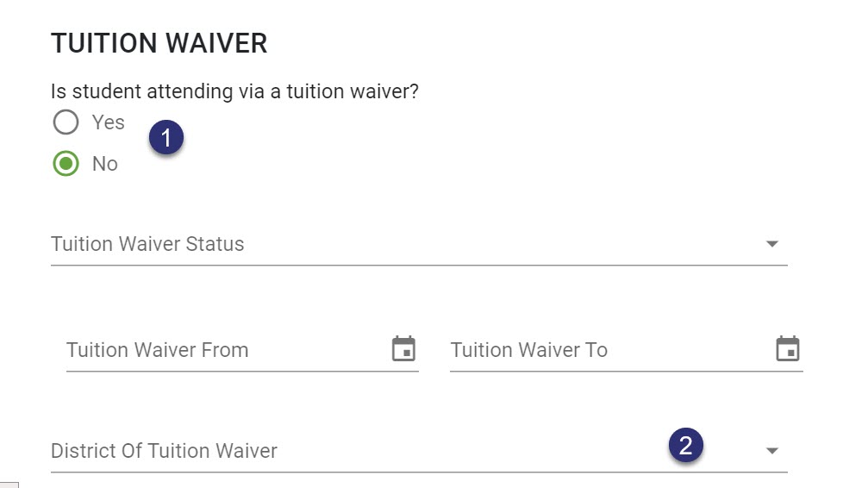Click the 'Tuition Waiver To' placeholder label
The height and width of the screenshot is (488, 868).
click(528, 350)
